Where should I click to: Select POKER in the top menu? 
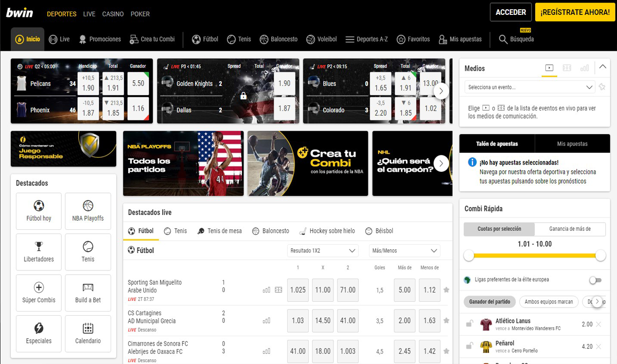(x=140, y=14)
